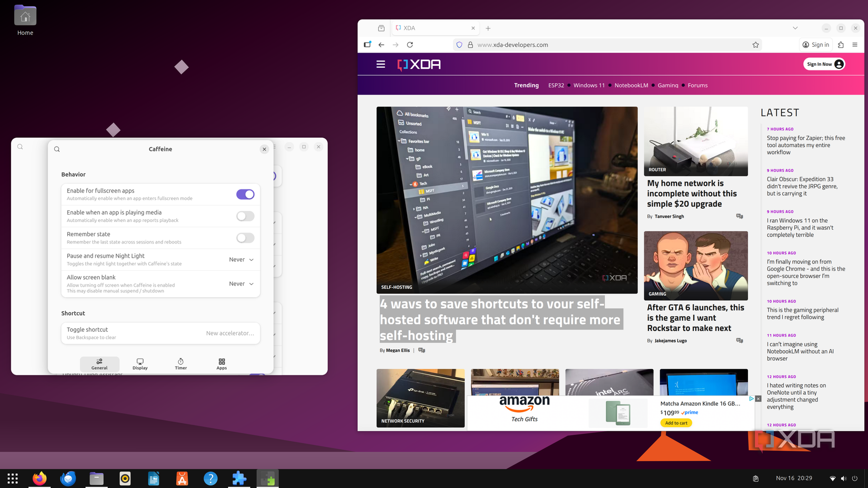Open author Jakejames Lugo's profile link
868x488 pixels.
tap(671, 341)
